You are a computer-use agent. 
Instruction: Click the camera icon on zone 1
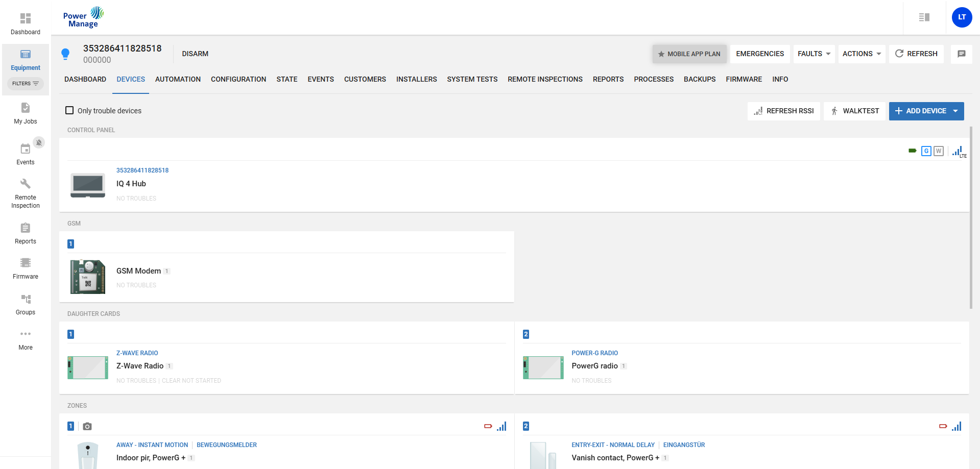pos(87,427)
